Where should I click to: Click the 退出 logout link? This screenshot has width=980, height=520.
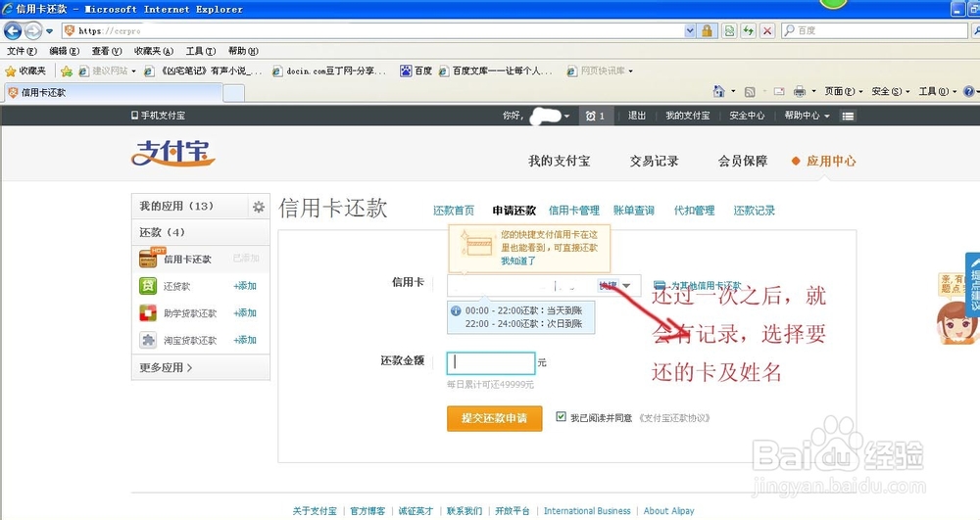[637, 116]
